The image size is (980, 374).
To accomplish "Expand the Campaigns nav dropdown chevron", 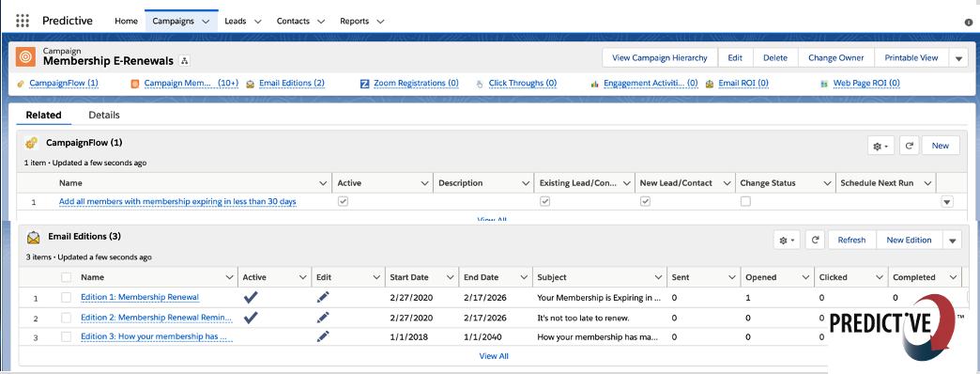I will coord(206,22).
